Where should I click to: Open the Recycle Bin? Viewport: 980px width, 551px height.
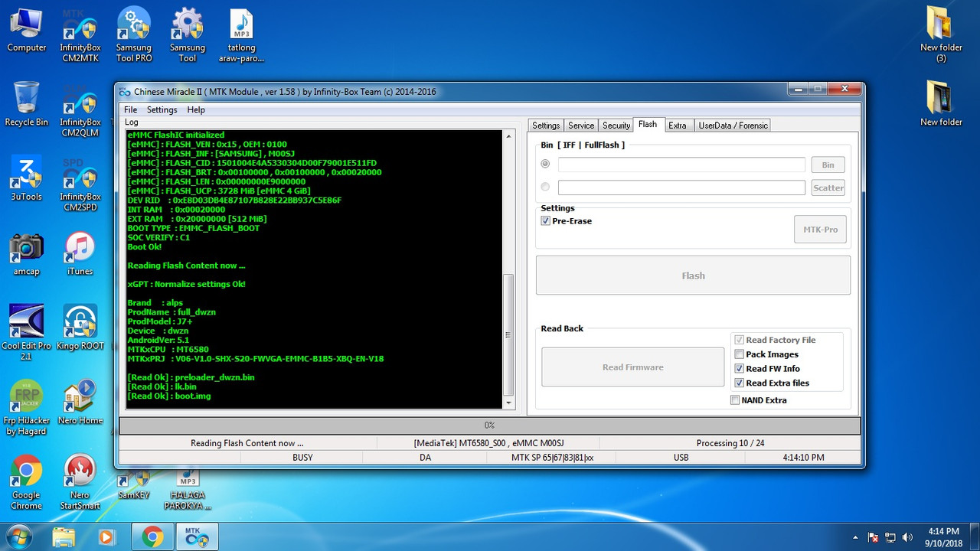(x=27, y=104)
